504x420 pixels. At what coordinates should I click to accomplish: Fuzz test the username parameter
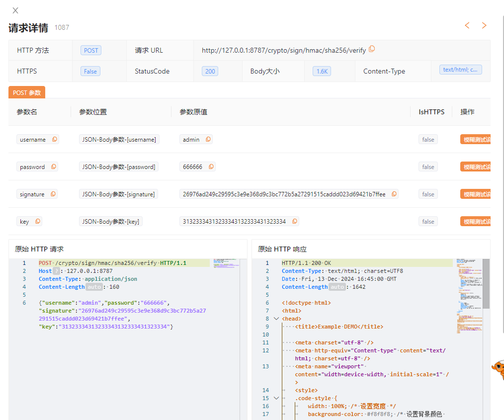point(476,140)
